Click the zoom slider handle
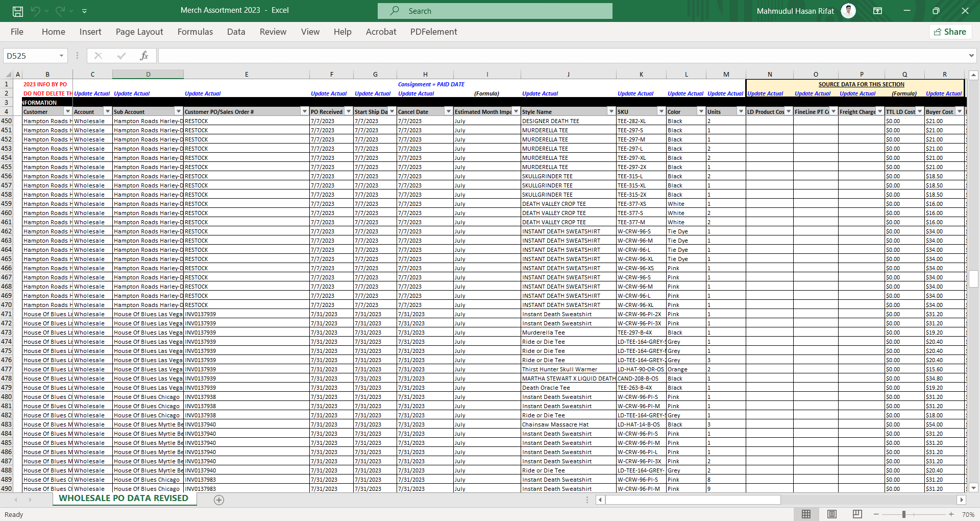 point(903,514)
